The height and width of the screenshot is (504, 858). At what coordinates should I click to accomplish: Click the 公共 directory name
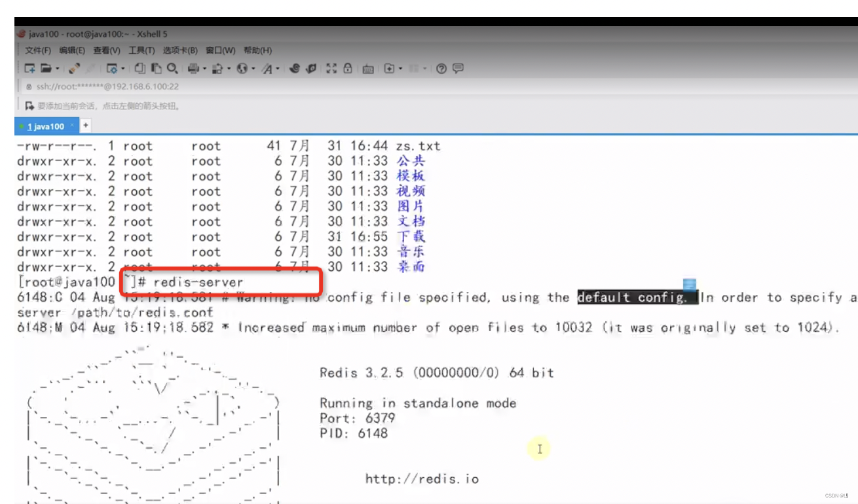pos(411,161)
